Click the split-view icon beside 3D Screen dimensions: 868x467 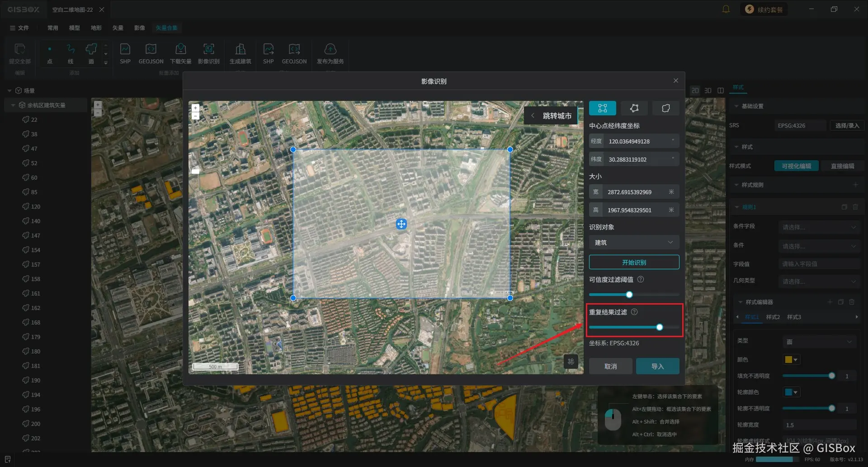tap(721, 91)
